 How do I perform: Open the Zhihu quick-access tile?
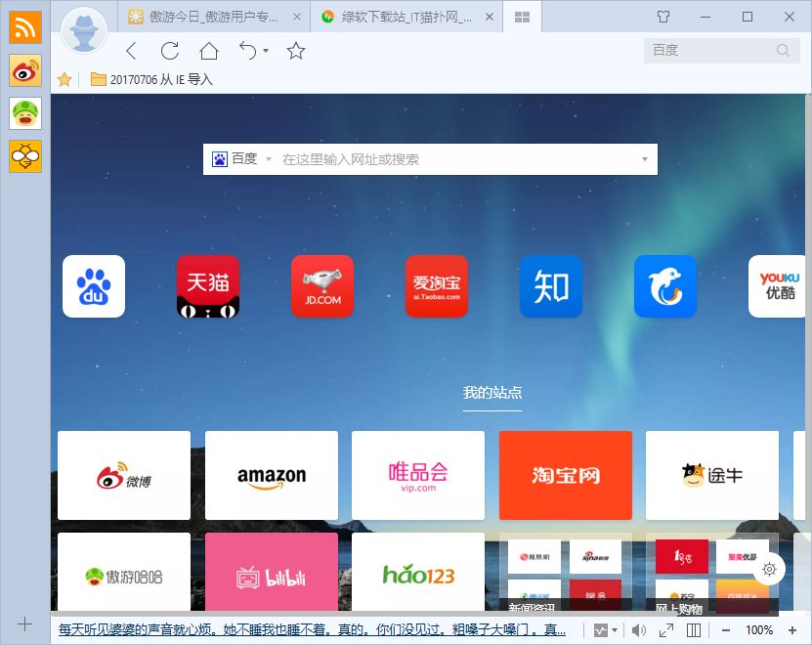551,285
